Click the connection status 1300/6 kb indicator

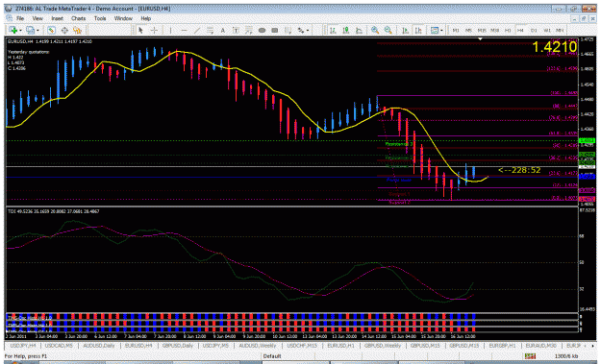(566, 356)
